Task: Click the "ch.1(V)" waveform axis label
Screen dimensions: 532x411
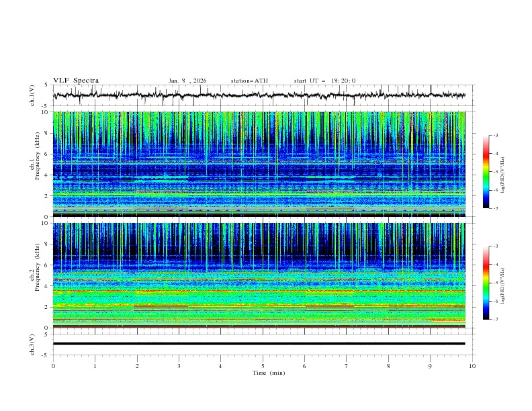Action: 32,95
